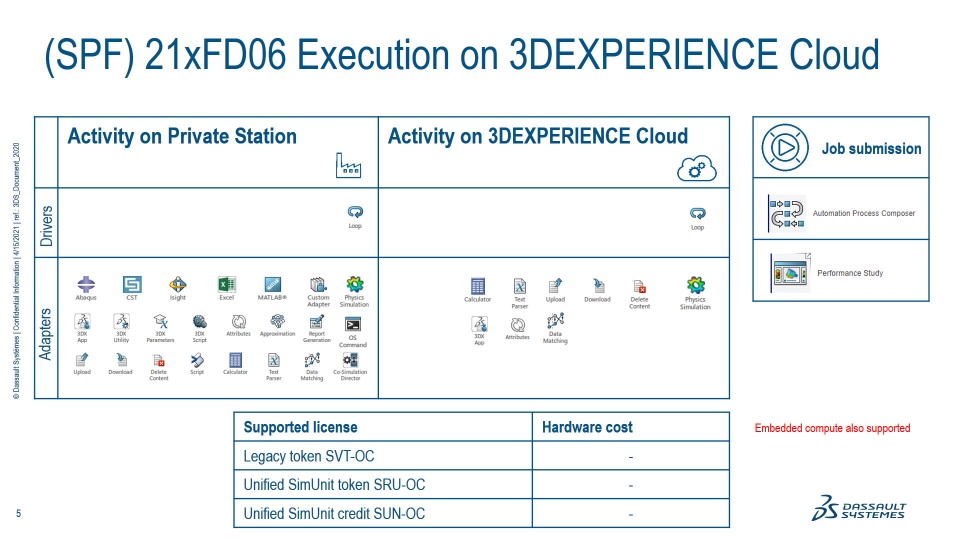The height and width of the screenshot is (540, 960).
Task: Select Loop driver under Private Station
Action: [x=355, y=212]
